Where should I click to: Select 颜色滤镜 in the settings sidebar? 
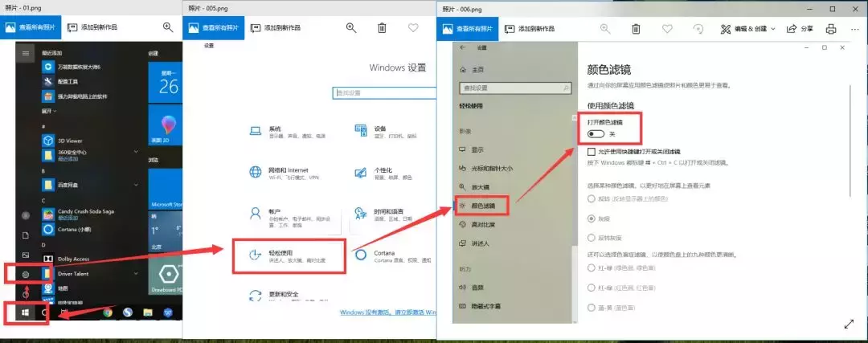tap(483, 206)
